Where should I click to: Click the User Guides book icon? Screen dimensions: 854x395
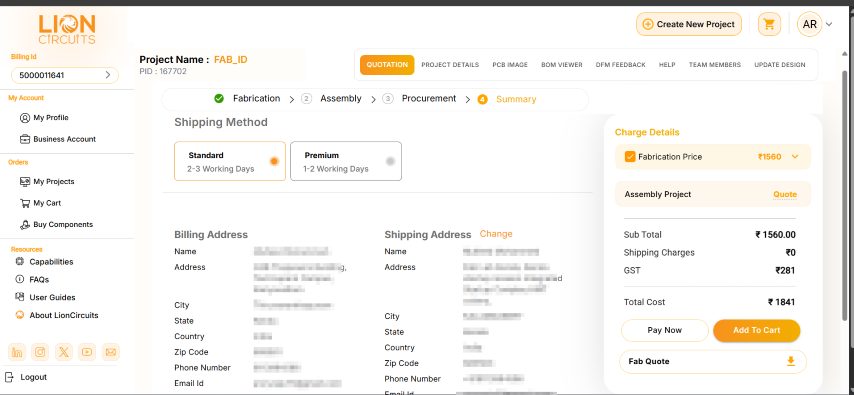20,297
